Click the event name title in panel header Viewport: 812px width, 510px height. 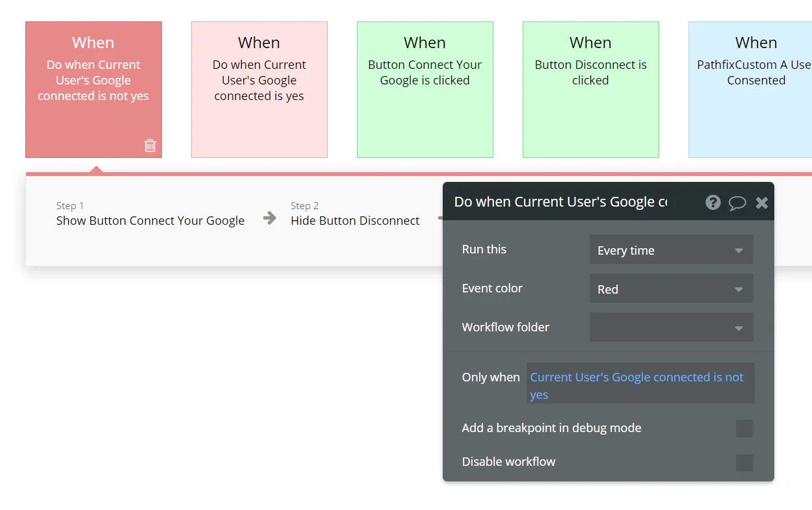(560, 202)
